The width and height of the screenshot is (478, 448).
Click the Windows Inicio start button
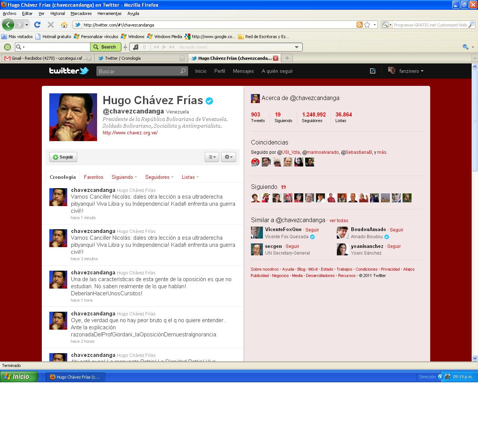pyautogui.click(x=19, y=377)
